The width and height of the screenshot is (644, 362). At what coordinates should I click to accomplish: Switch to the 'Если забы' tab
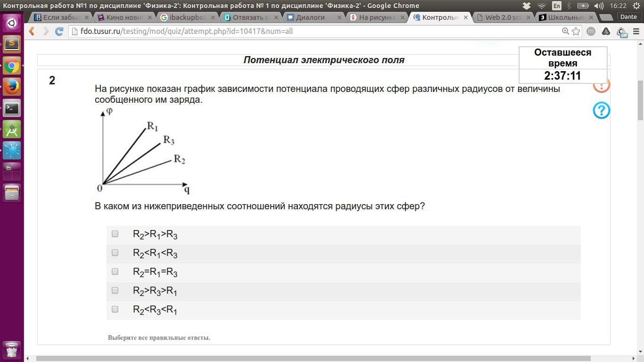(x=60, y=17)
